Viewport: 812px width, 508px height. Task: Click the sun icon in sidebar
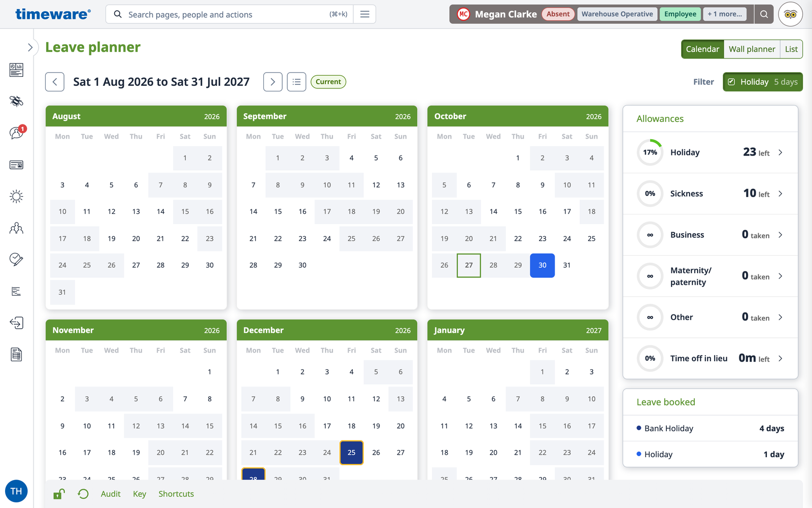pos(16,197)
